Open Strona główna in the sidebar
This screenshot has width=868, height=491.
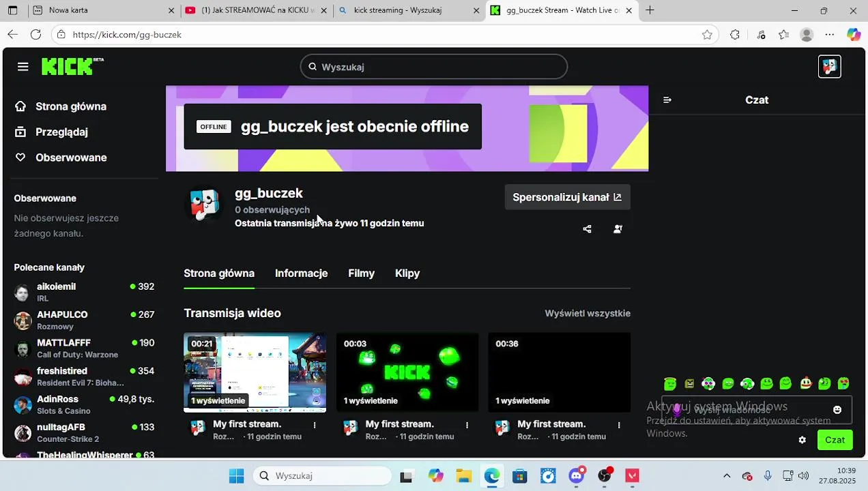(x=61, y=106)
